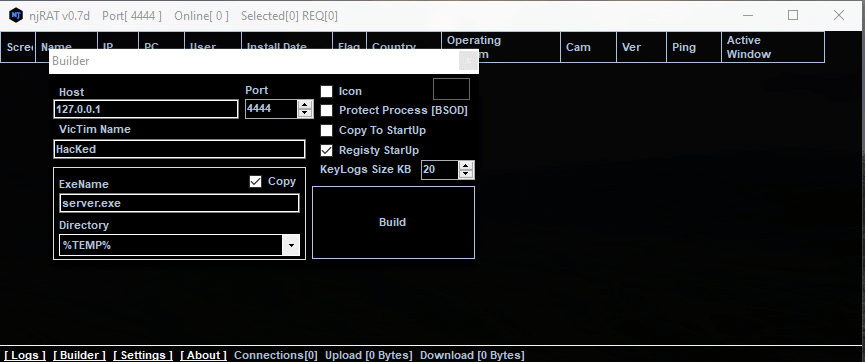Open the Logs menu at bottom
This screenshot has width=865, height=362.
click(x=25, y=355)
